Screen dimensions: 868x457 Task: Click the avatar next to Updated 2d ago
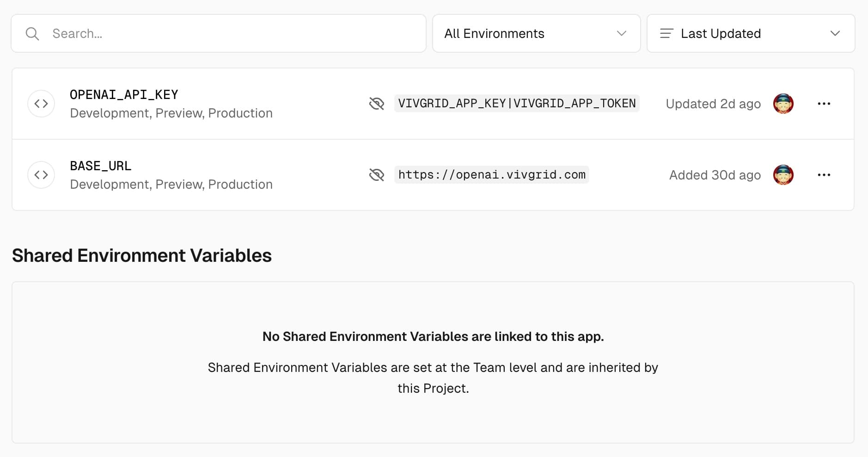783,103
